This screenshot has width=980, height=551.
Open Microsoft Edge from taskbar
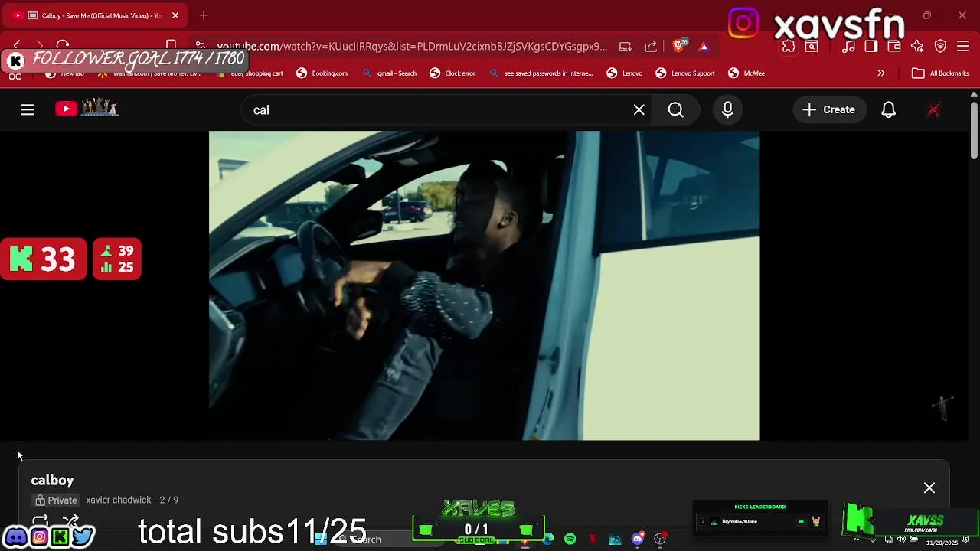coord(548,540)
